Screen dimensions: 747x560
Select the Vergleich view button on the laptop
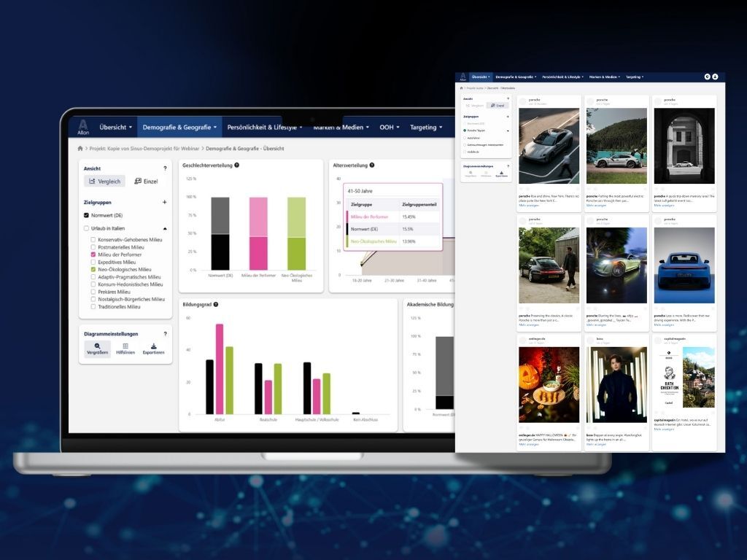(x=104, y=181)
